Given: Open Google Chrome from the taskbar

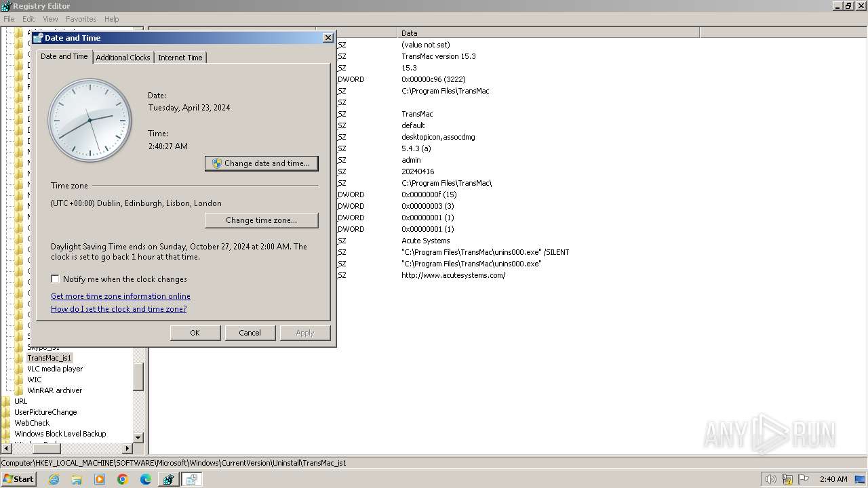Looking at the screenshot, I should pos(123,479).
